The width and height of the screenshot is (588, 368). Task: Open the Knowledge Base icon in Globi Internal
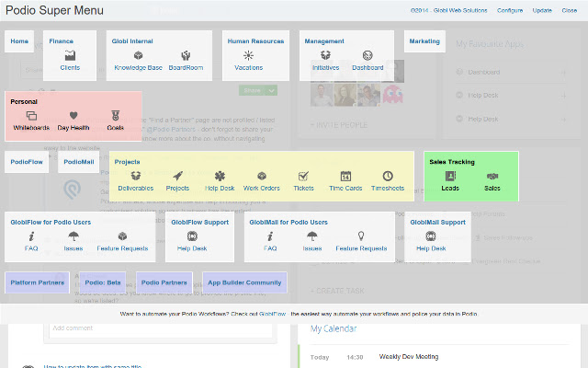pos(138,55)
